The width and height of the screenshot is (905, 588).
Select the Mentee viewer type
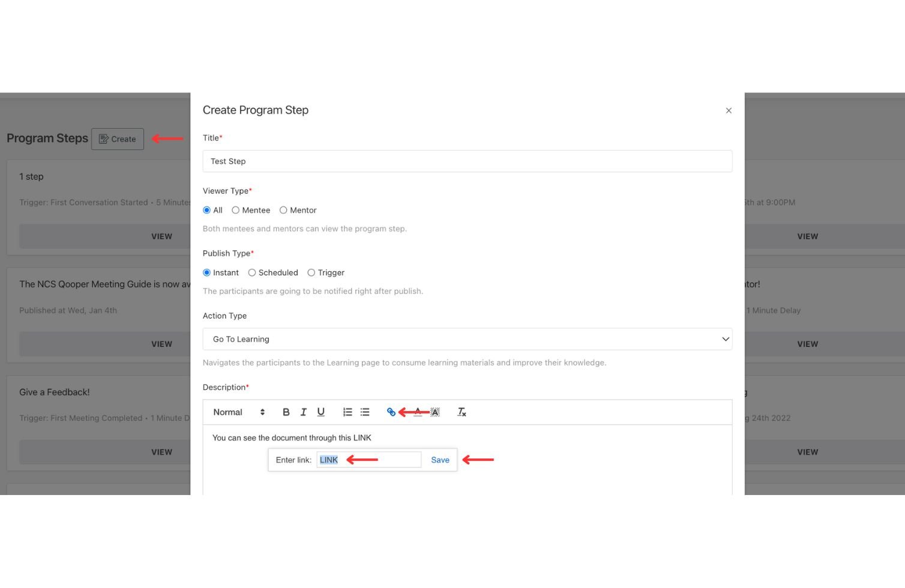(236, 210)
